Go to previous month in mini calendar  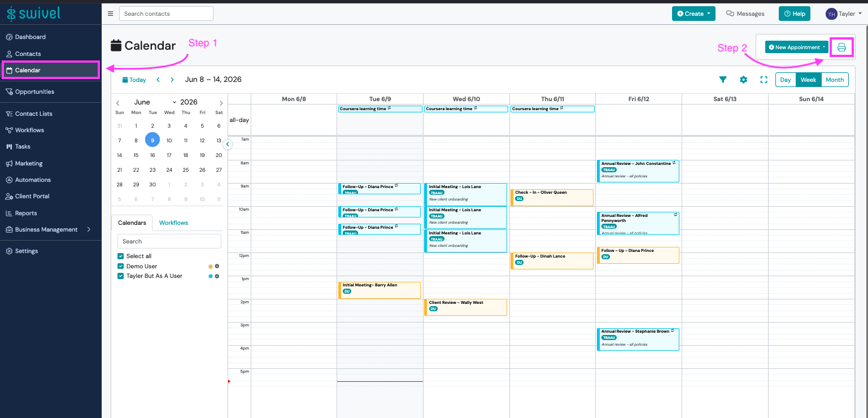pos(118,103)
